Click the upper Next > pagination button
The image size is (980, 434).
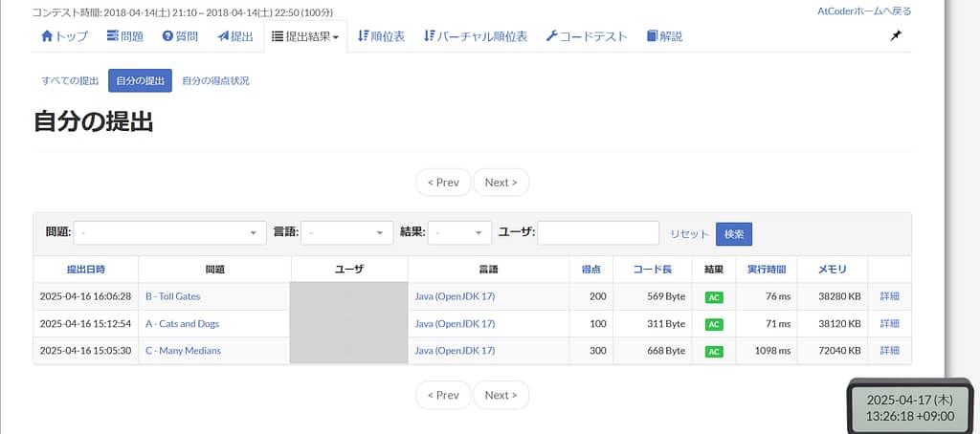501,183
